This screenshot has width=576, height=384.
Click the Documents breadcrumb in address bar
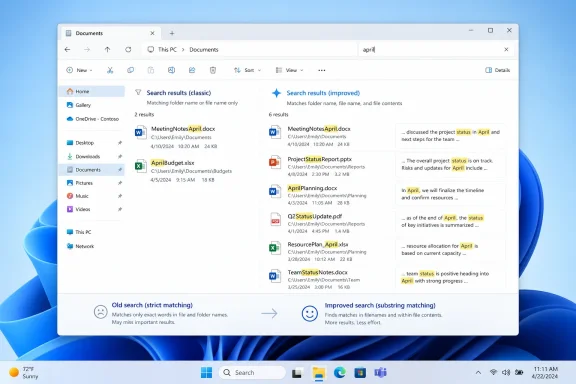204,50
